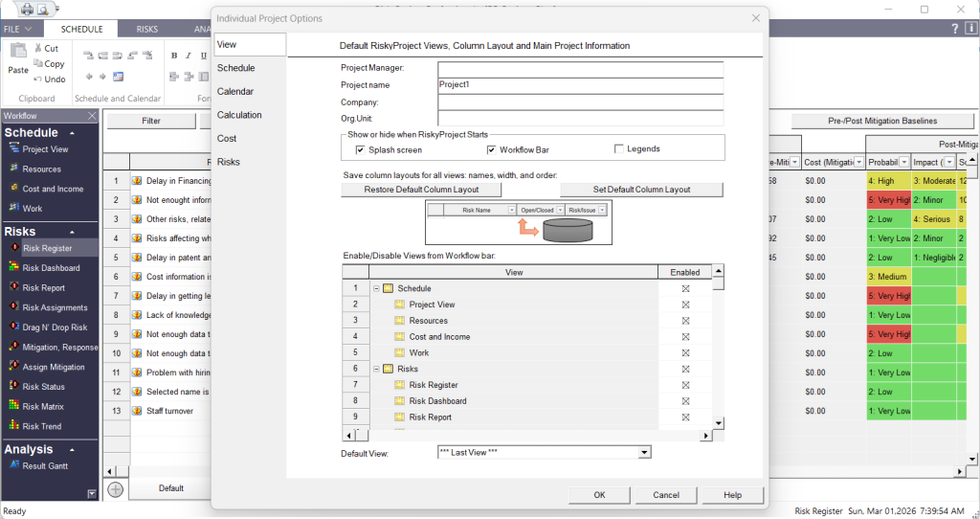Click the Project Manager text field
980x519 pixels.
tap(580, 68)
